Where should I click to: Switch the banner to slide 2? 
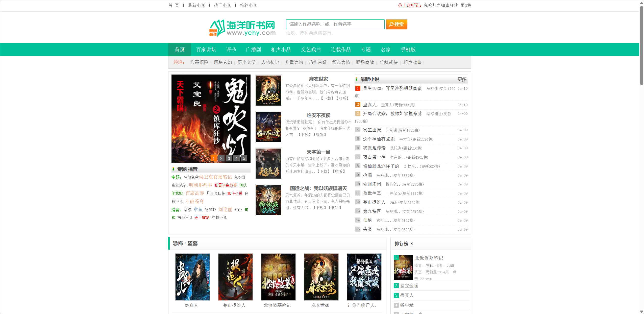[x=221, y=158]
